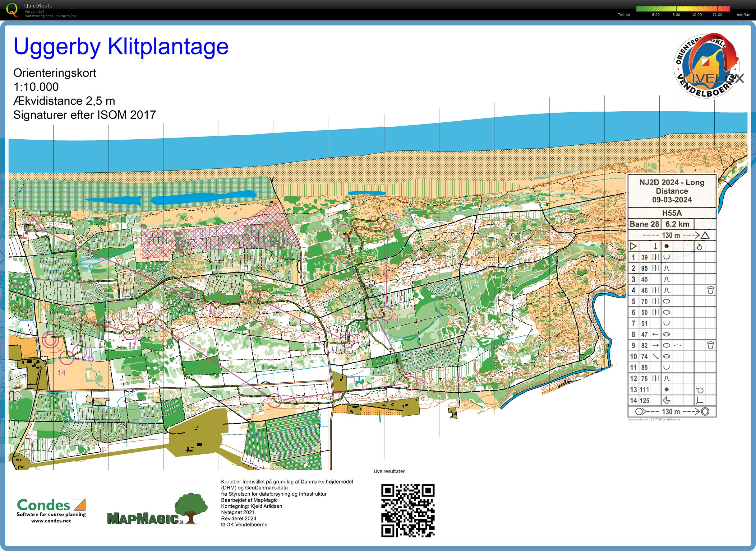
Task: Click the Korttegning: Kjeld Arildsen line
Action: [x=251, y=506]
